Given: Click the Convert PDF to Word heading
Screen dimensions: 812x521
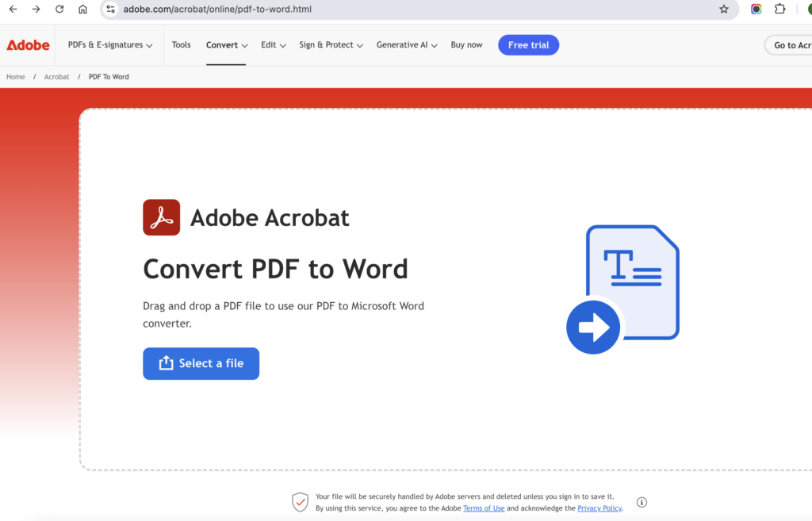Looking at the screenshot, I should click(x=275, y=269).
